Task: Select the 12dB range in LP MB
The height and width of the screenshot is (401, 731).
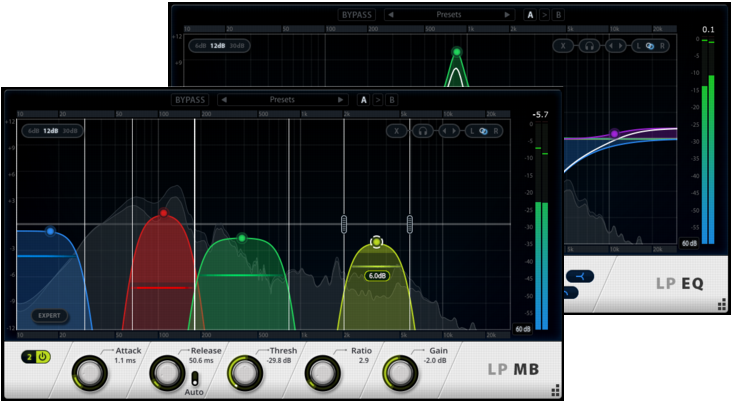Action: 51,131
